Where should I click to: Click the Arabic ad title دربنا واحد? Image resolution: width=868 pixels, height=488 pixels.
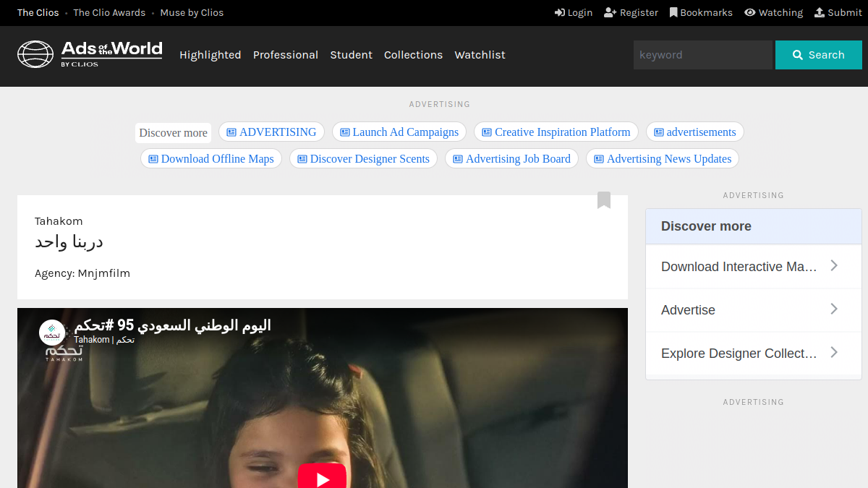tap(69, 242)
